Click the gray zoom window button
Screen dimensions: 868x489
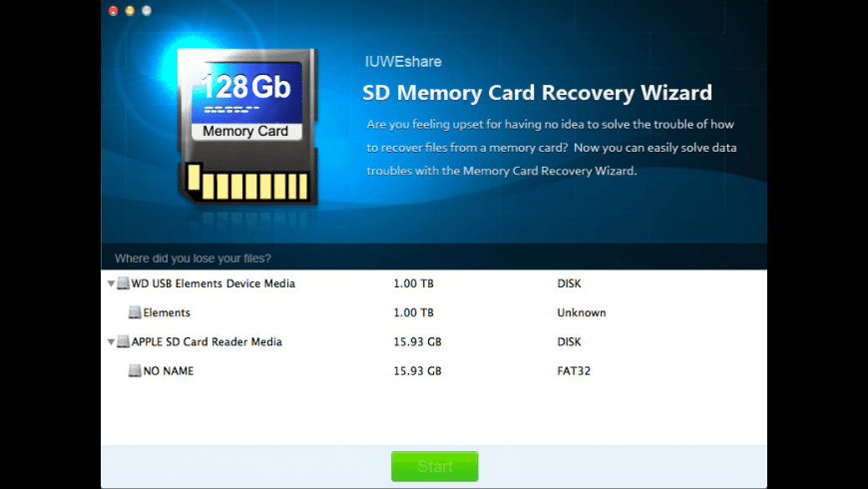click(147, 11)
